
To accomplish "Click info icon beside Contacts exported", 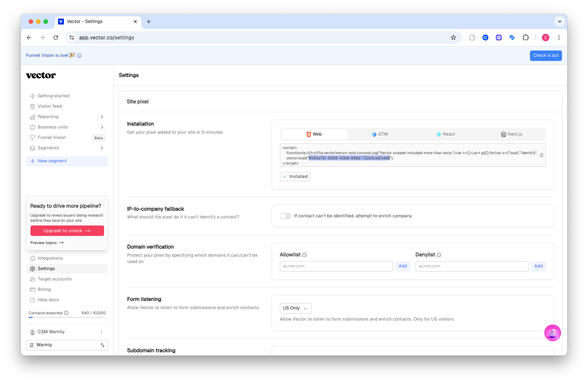I will [x=66, y=313].
